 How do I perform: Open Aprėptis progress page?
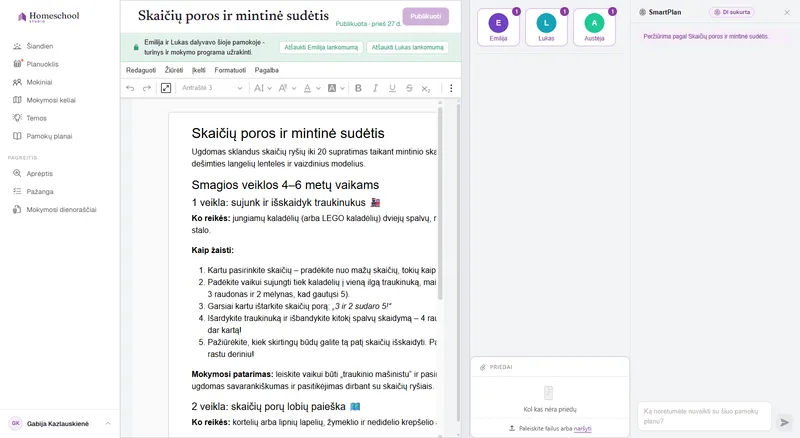coord(39,174)
